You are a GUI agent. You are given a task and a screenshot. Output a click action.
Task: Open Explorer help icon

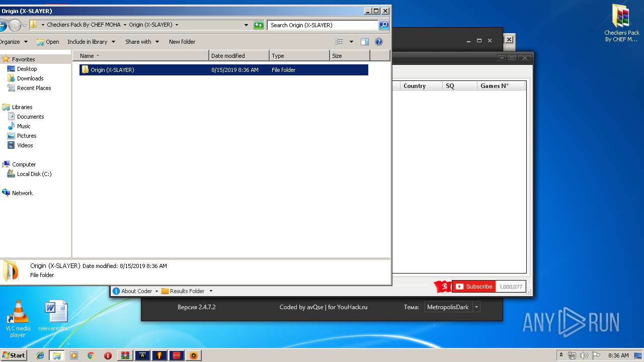coord(379,42)
